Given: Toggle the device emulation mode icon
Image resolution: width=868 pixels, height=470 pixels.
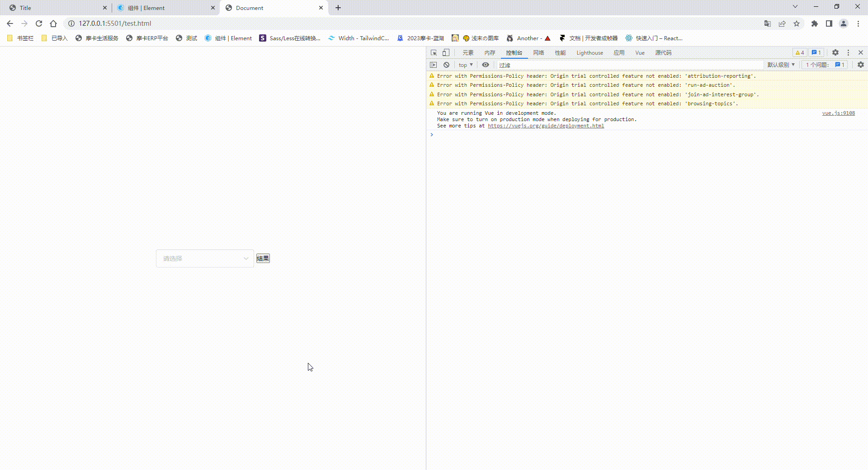Looking at the screenshot, I should (x=445, y=52).
